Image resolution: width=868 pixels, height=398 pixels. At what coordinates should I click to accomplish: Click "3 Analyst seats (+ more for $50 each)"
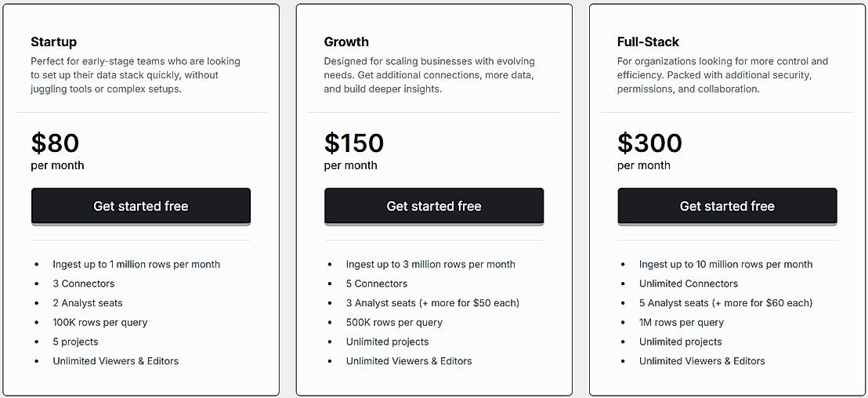pyautogui.click(x=432, y=302)
